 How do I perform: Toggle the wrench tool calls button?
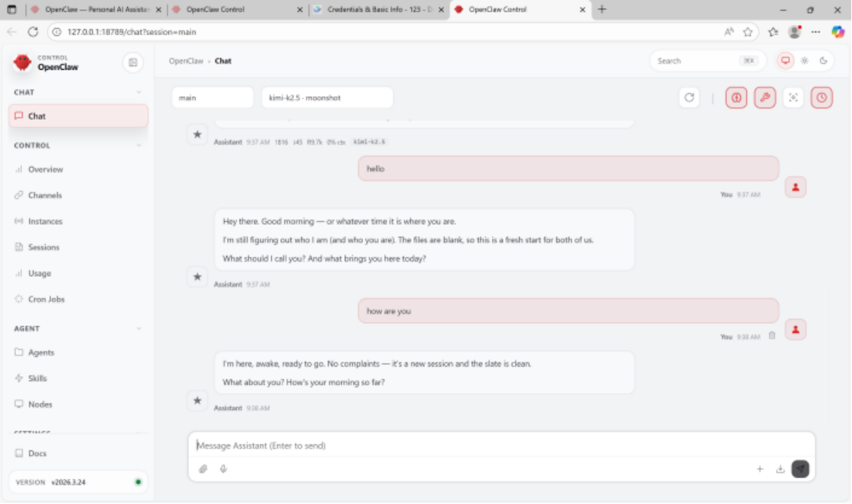[765, 98]
